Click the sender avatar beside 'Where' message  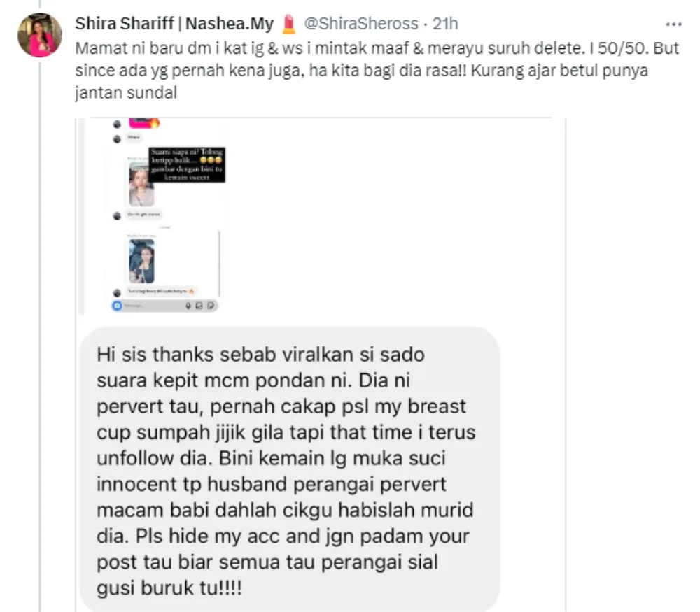click(118, 139)
